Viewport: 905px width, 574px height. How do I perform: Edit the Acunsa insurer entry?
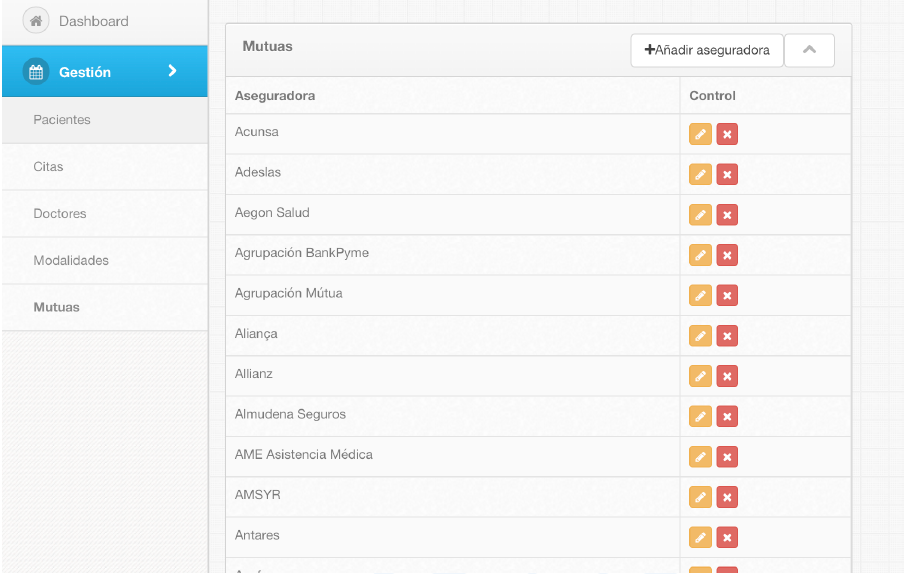[x=700, y=134]
